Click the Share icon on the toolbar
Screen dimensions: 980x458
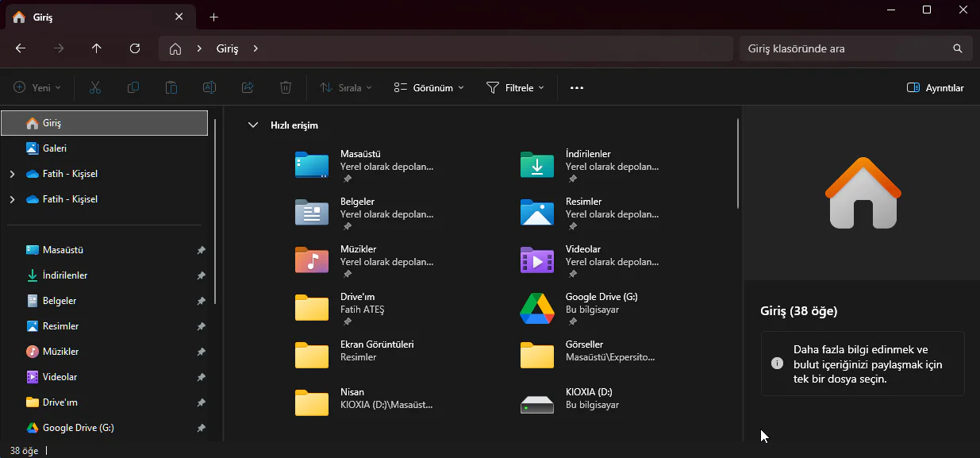[247, 87]
